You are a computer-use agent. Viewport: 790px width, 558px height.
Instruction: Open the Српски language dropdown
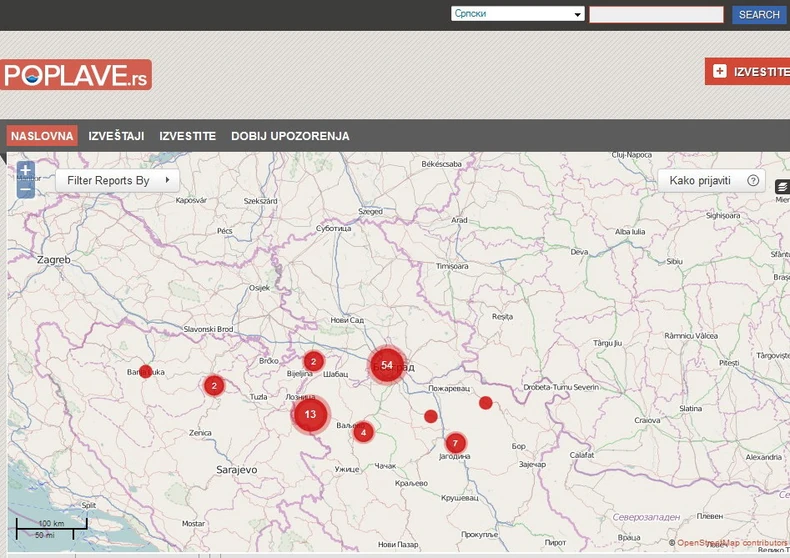pyautogui.click(x=517, y=14)
